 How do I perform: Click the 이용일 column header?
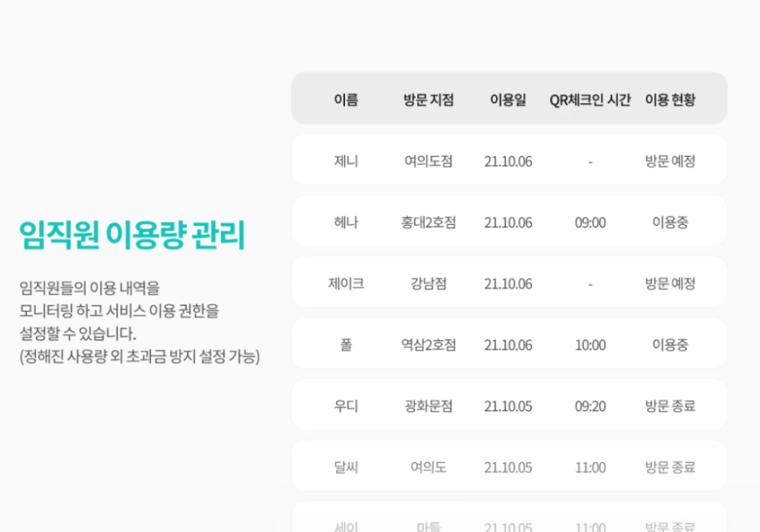tap(508, 100)
